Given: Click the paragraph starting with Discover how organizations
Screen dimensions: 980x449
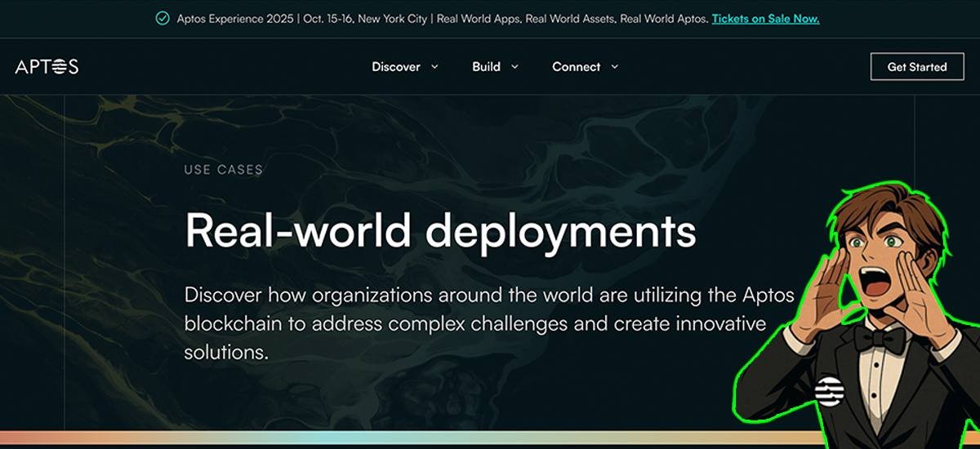Looking at the screenshot, I should (x=489, y=324).
